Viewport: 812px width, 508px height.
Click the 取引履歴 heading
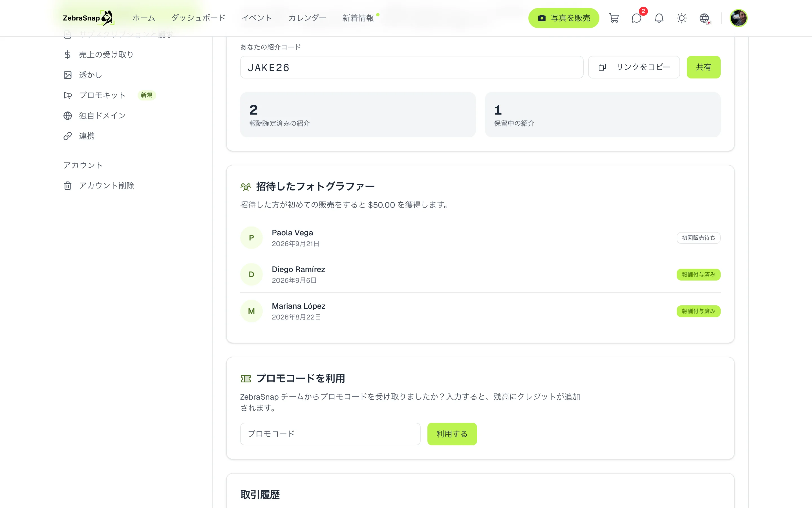click(260, 494)
